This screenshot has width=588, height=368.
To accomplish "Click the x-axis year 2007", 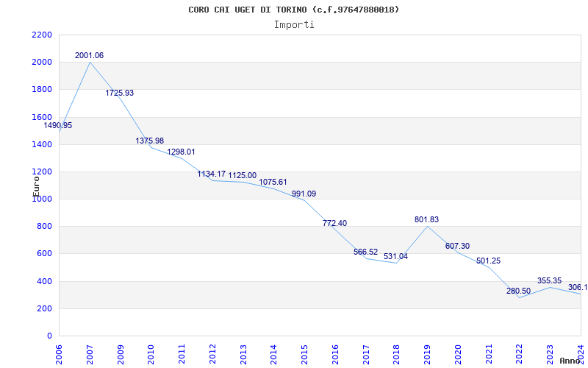I will tap(90, 355).
